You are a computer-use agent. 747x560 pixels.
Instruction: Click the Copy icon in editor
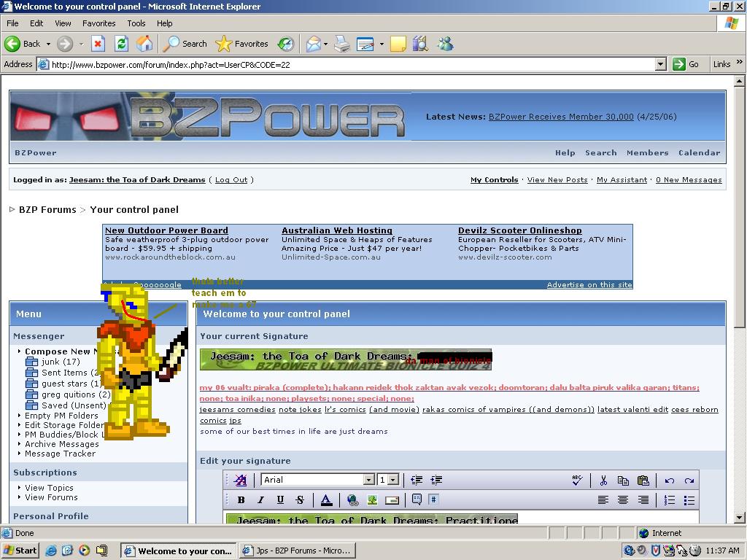(x=623, y=480)
